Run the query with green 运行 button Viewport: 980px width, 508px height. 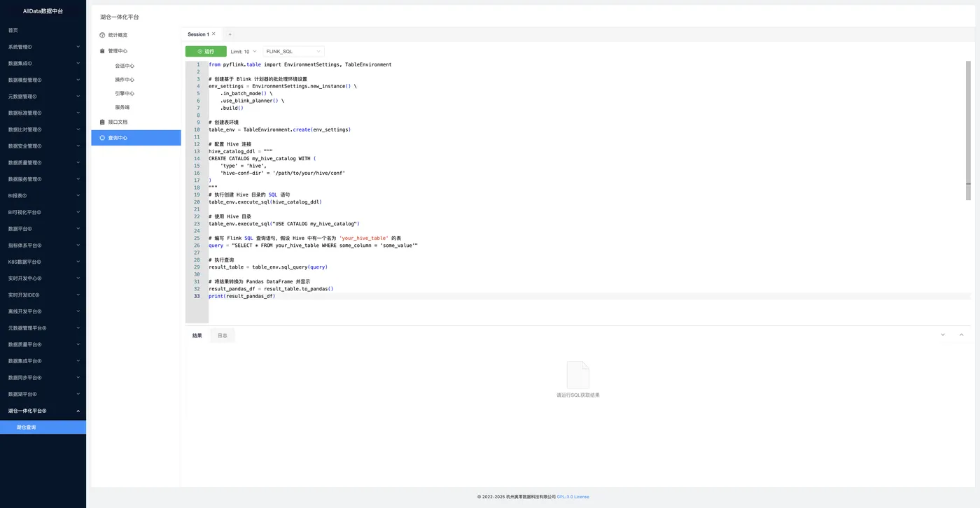click(x=206, y=51)
